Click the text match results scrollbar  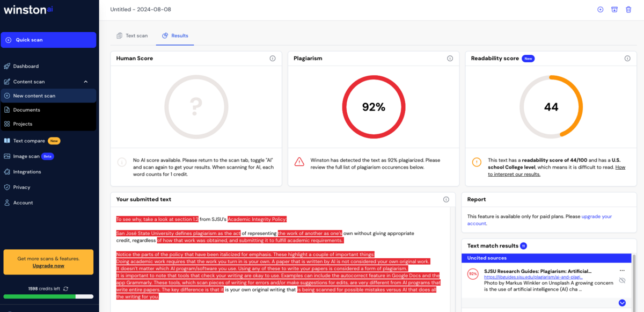point(633,279)
